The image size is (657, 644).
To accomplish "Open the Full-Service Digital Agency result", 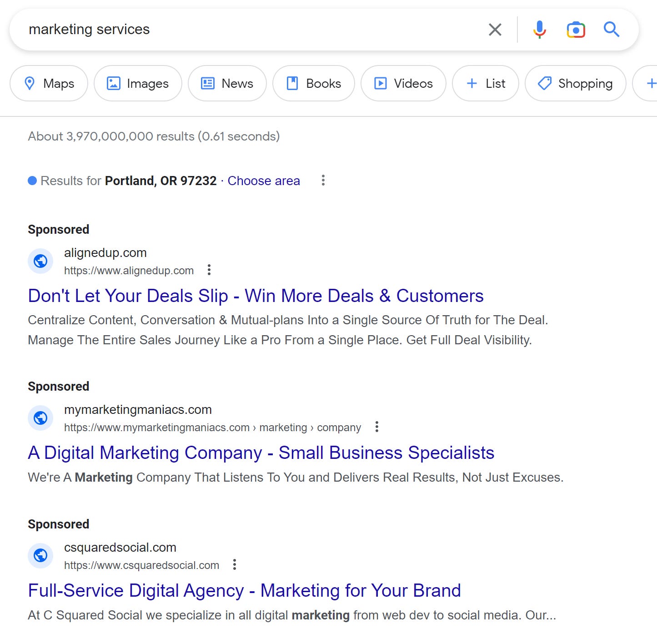I will 244,590.
